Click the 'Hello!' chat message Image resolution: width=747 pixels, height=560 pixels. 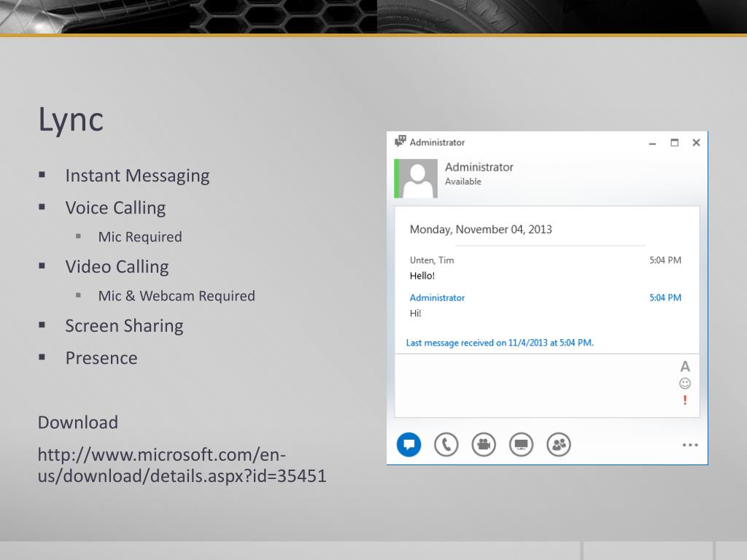(x=422, y=276)
